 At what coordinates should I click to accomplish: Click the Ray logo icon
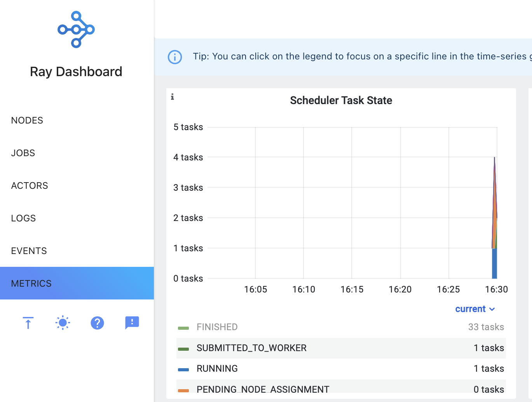tap(76, 30)
